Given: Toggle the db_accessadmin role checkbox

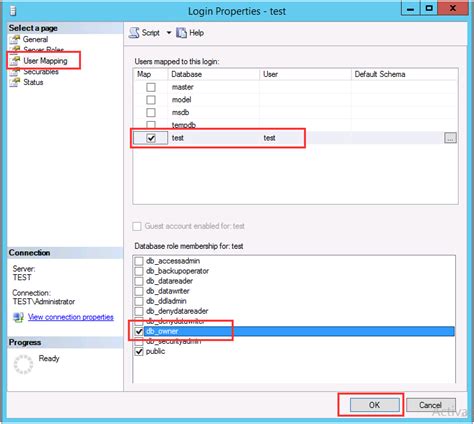Looking at the screenshot, I should [139, 261].
